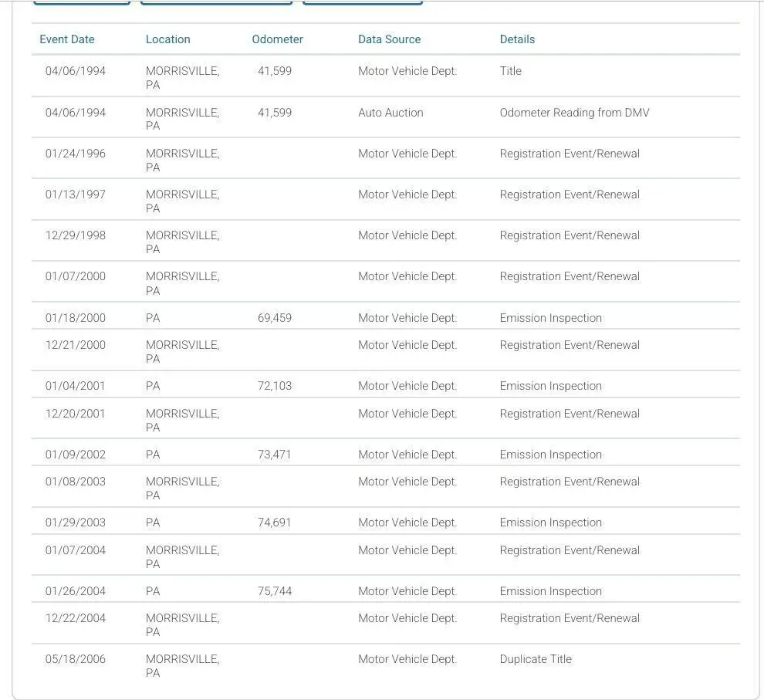Viewport: 764px width, 700px height.
Task: Select the Auto Auction data source cell
Action: (390, 113)
